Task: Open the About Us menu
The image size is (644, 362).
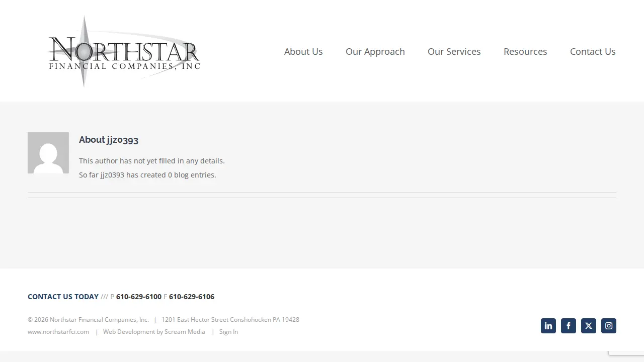Action: point(303,52)
